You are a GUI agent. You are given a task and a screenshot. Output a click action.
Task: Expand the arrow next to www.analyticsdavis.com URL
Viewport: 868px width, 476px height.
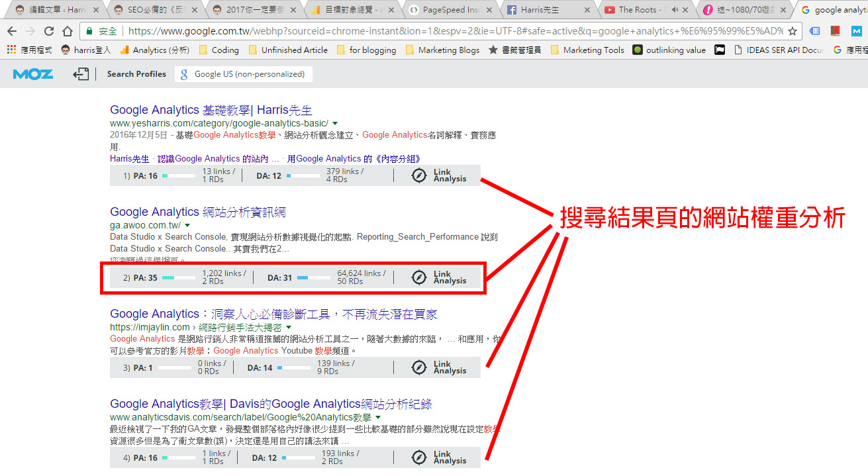coord(378,418)
